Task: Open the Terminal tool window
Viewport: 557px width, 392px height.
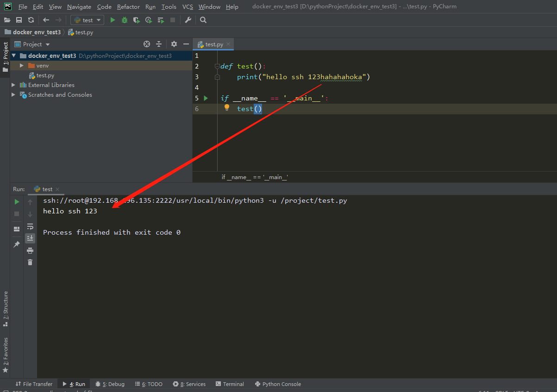Action: 230,384
